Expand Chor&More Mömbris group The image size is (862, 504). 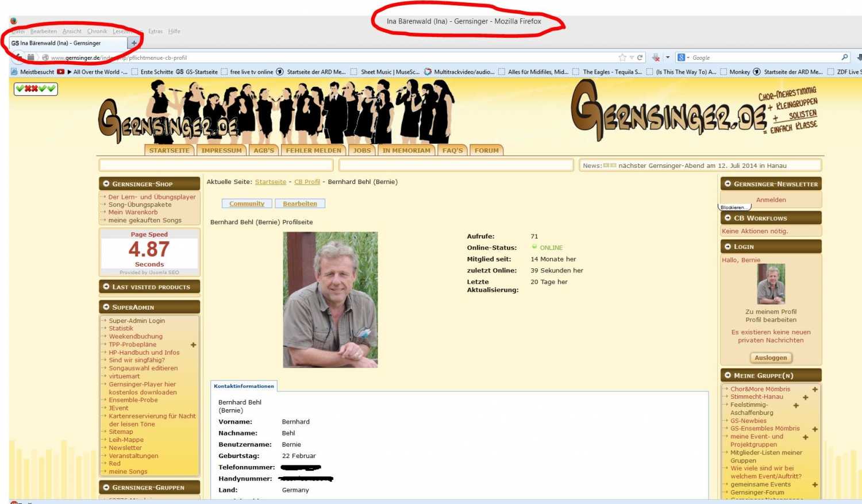point(815,389)
